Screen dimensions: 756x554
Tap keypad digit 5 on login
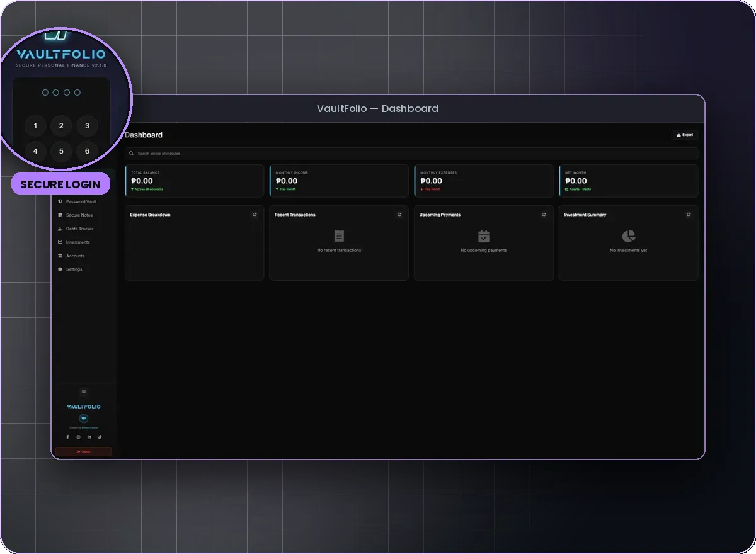(61, 151)
